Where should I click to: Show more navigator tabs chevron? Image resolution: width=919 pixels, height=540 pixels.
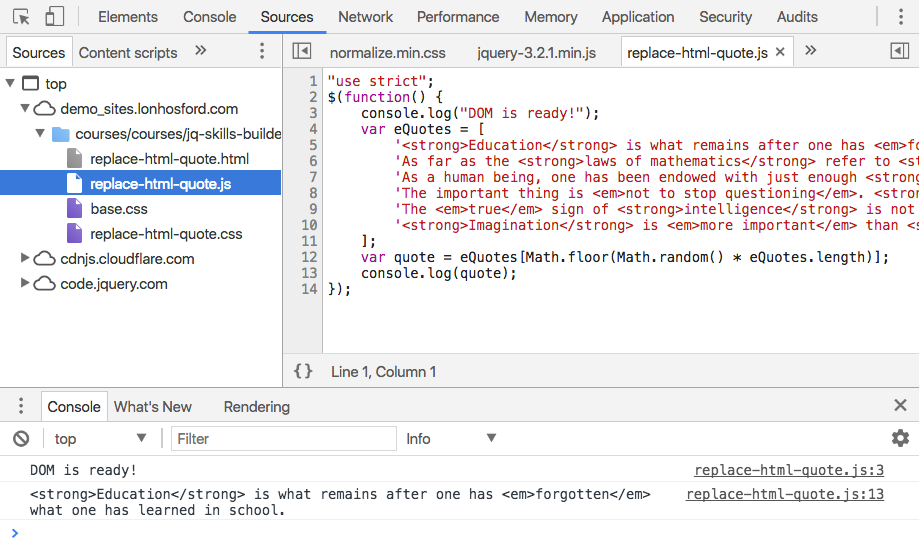click(x=200, y=50)
